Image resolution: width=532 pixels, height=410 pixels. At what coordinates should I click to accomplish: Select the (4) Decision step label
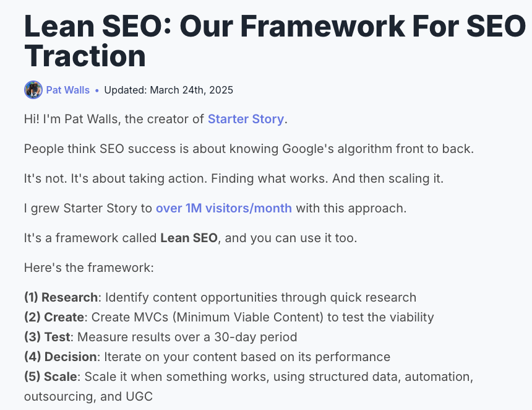click(61, 357)
